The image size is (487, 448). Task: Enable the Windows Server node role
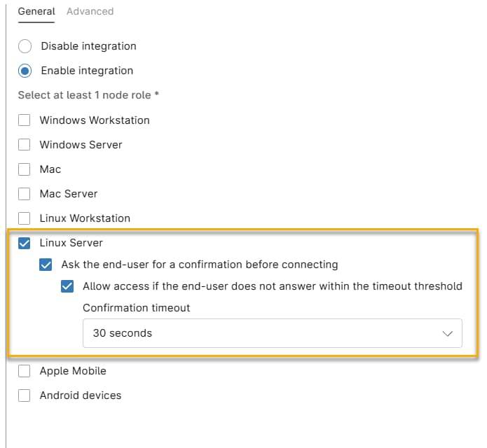pyautogui.click(x=25, y=145)
